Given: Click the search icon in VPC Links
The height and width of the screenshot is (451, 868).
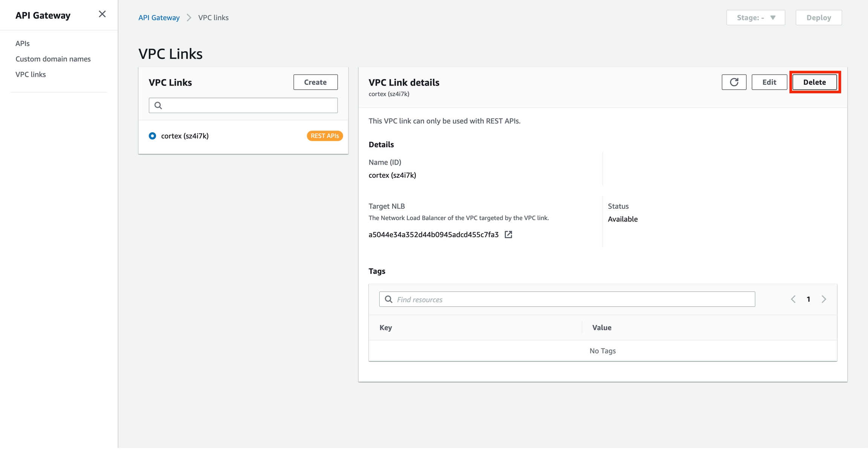Looking at the screenshot, I should tap(158, 105).
